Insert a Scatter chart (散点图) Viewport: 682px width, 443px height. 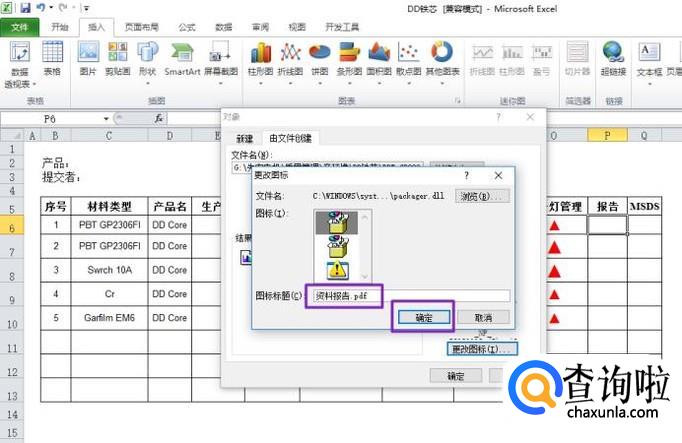[408, 62]
